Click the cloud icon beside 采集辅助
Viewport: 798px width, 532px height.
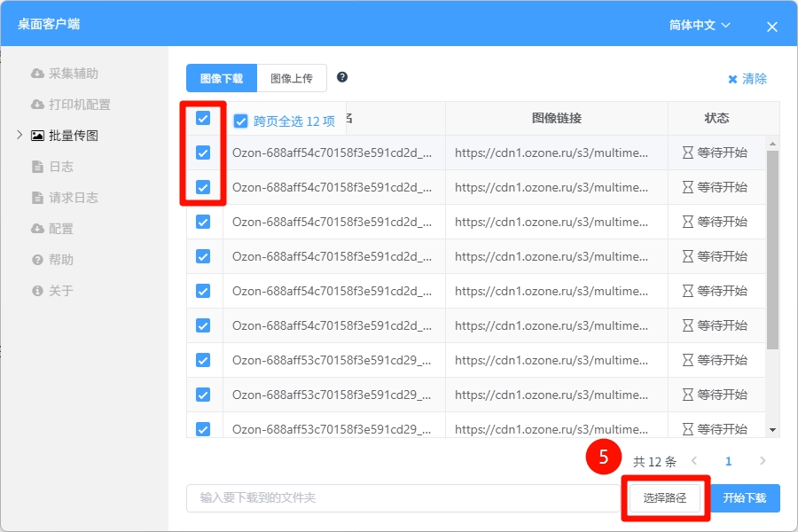37,74
